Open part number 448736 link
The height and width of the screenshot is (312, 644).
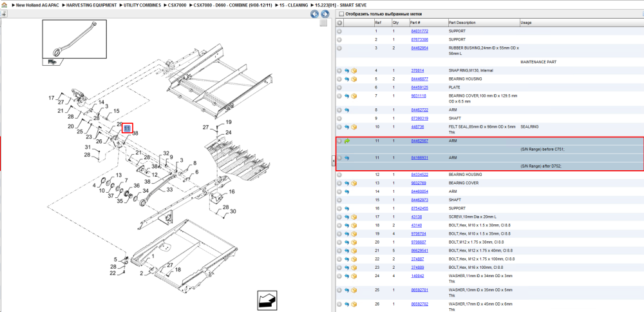417,127
